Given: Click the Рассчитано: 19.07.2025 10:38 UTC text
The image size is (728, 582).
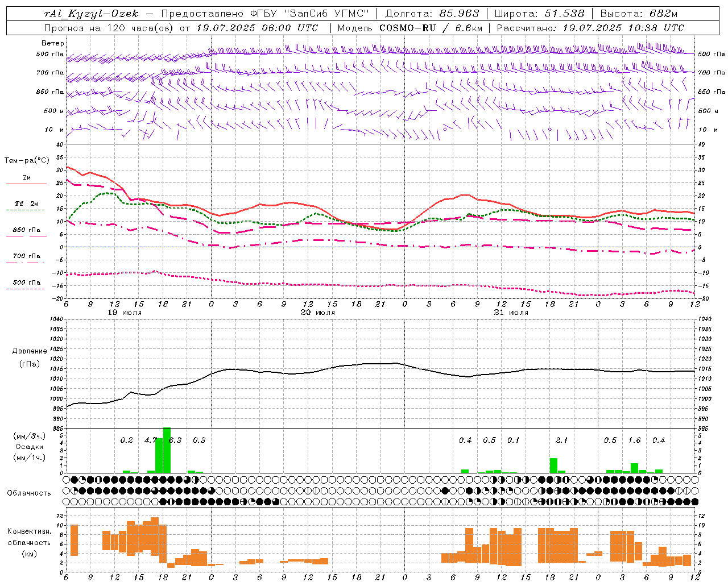Looking at the screenshot, I should tap(590, 28).
